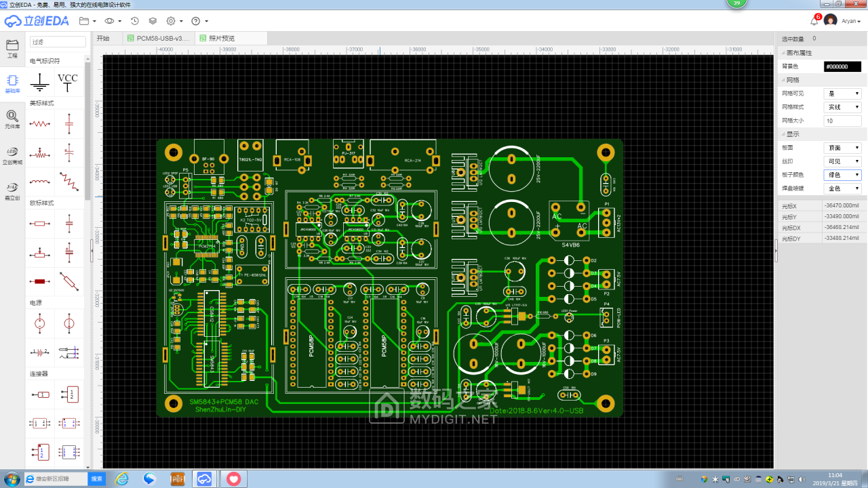Click the taskbar search box

point(57,479)
